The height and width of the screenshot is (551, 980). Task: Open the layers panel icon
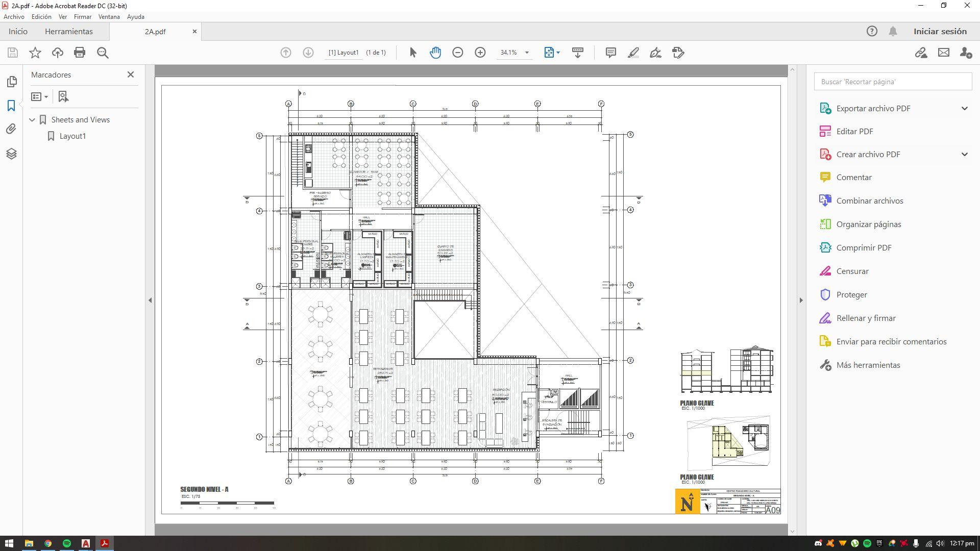[11, 154]
